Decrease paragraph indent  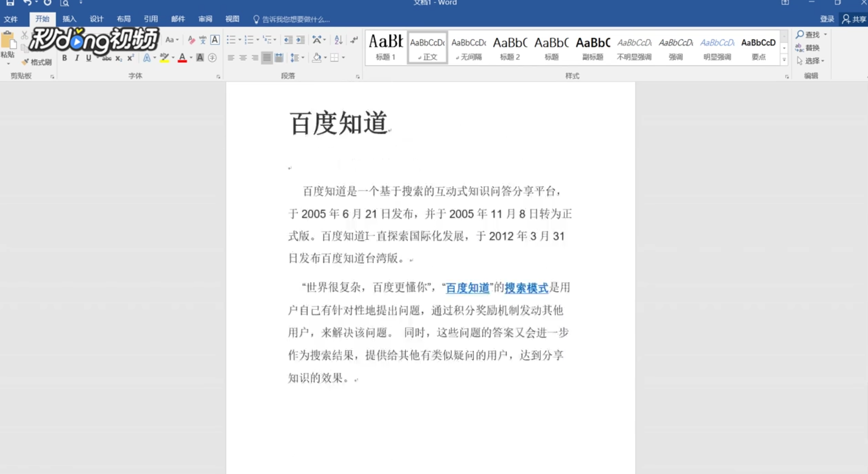(x=288, y=40)
